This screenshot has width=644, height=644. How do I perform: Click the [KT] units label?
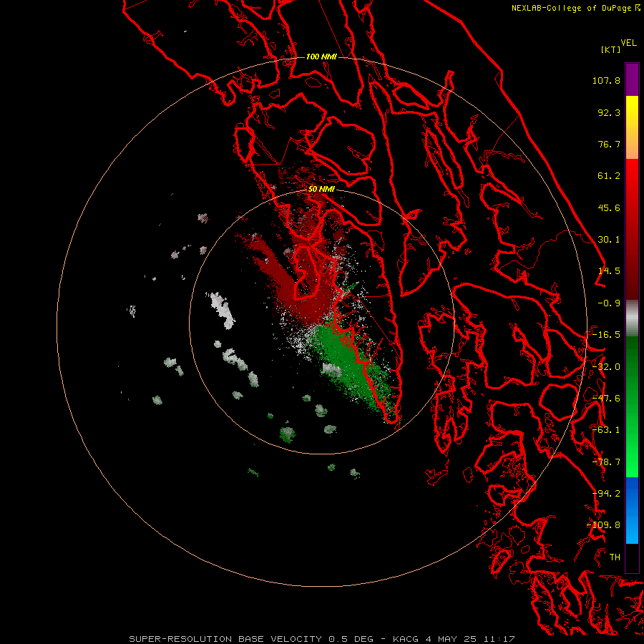pyautogui.click(x=611, y=49)
